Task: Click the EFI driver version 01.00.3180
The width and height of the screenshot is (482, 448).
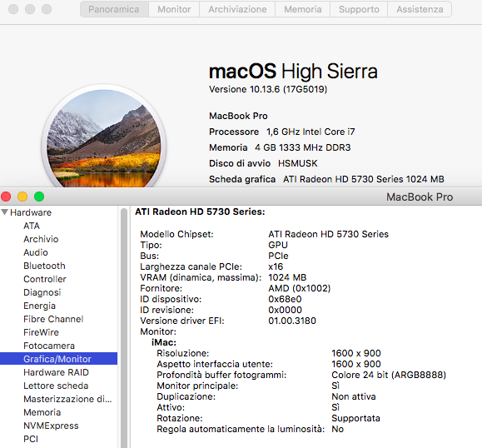Action: click(x=292, y=321)
